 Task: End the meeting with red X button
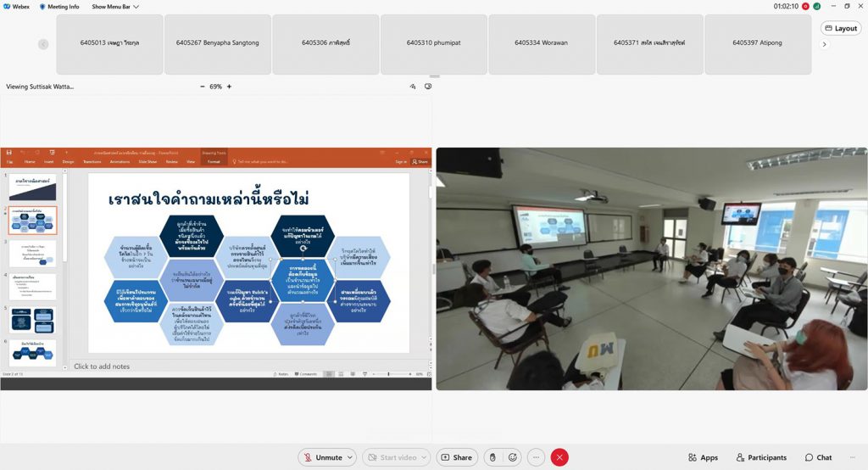tap(559, 457)
